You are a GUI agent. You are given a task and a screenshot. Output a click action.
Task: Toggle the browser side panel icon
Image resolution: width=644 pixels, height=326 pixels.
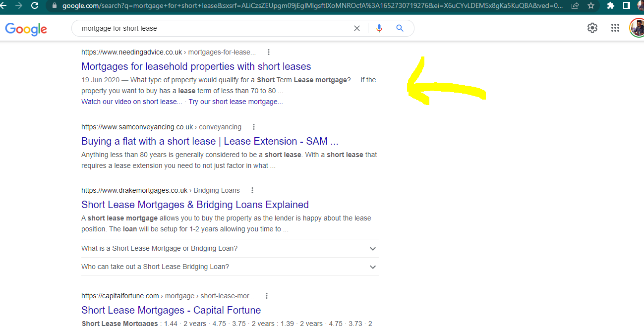[x=627, y=5]
